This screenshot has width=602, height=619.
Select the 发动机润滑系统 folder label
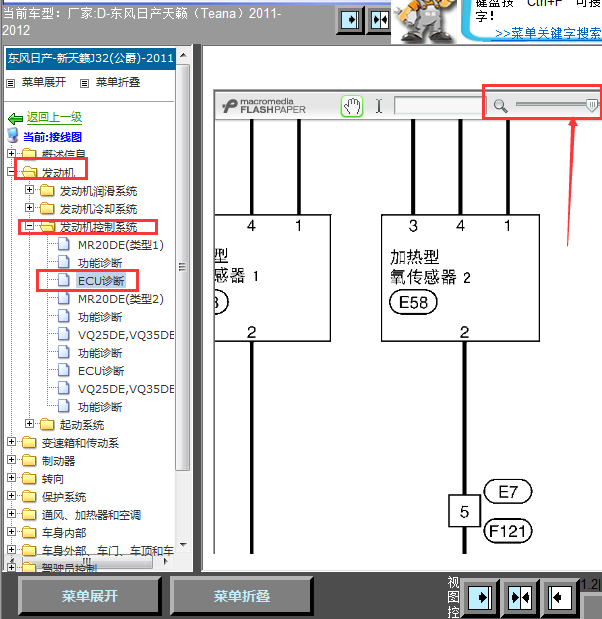(98, 191)
